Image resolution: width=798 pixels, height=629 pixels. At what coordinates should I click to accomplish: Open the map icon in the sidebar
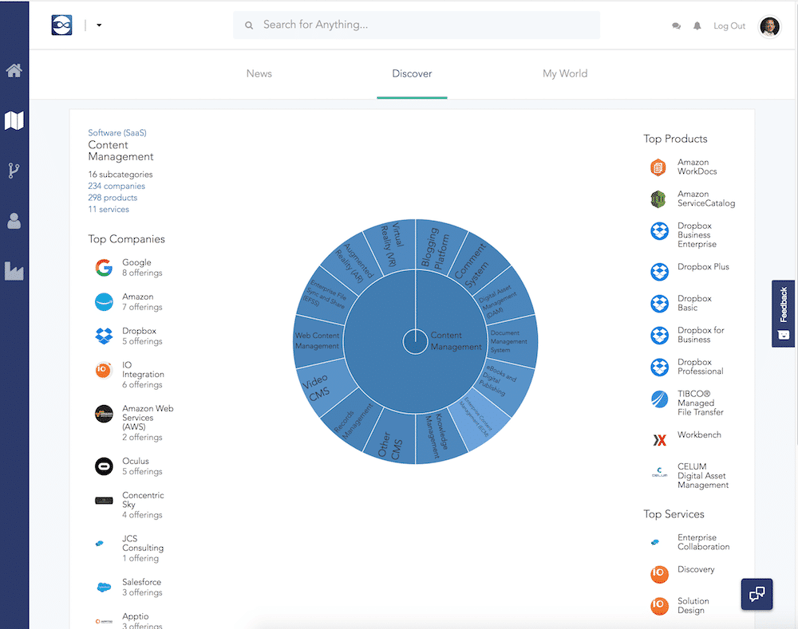[x=14, y=121]
